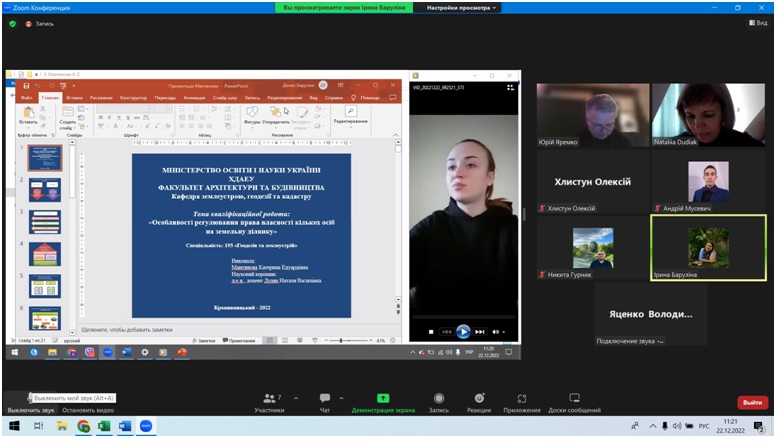Go to previous in media player

pos(447,332)
